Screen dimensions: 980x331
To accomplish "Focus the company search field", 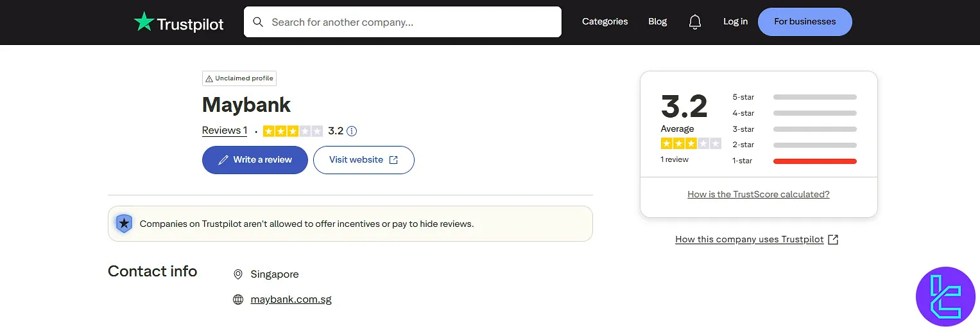I will 411,22.
